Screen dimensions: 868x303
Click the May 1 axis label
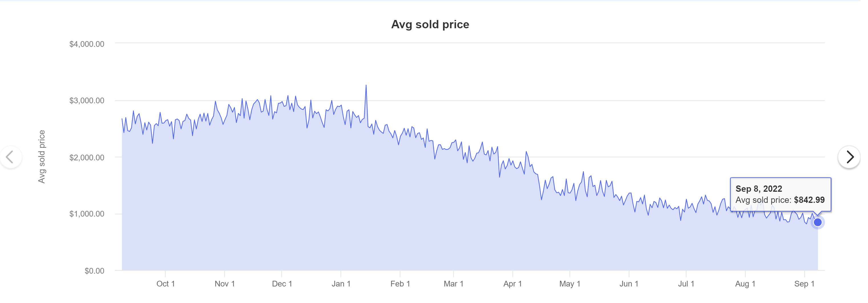point(570,284)
